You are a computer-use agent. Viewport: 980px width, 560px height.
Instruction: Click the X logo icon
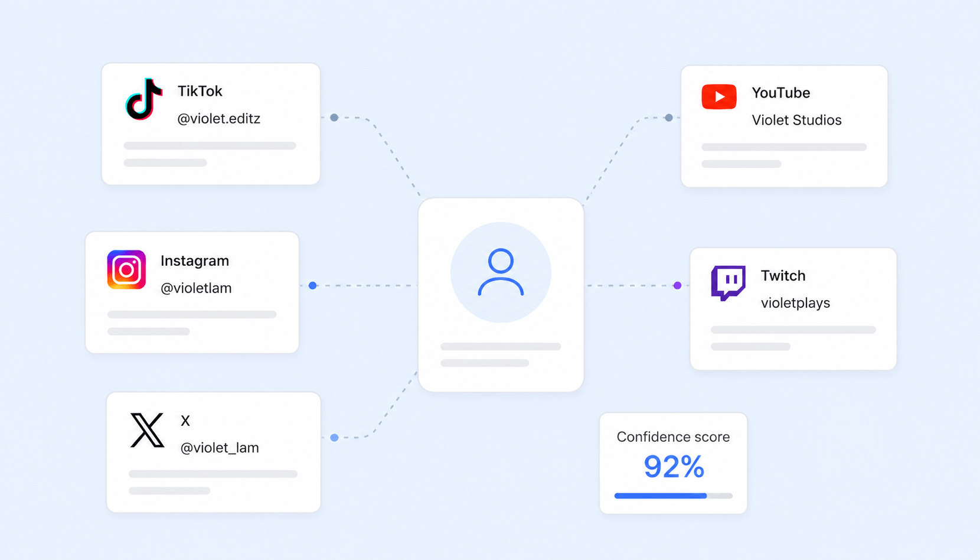[x=147, y=430]
